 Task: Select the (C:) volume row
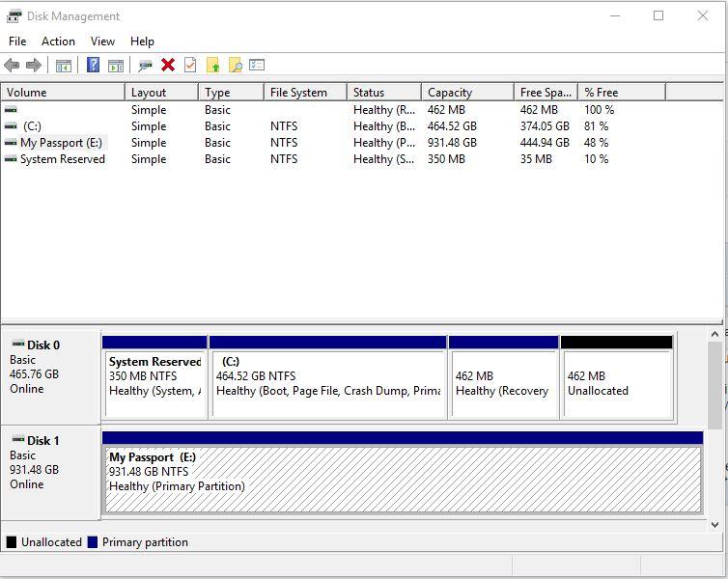pyautogui.click(x=333, y=126)
